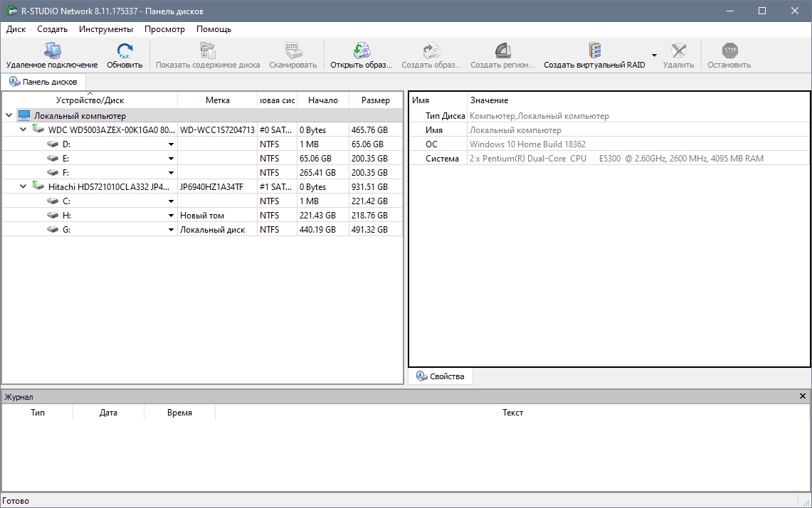Click the start value 440.19 GB
The image size is (812, 508).
(x=317, y=229)
